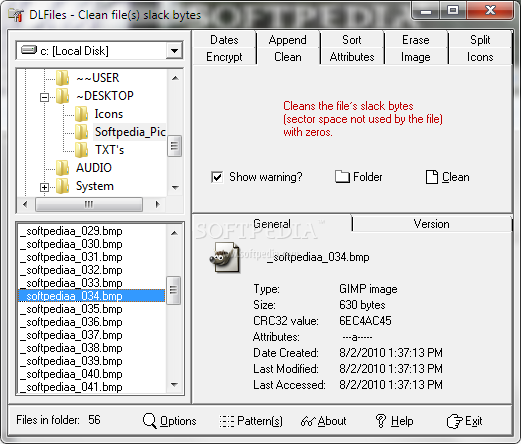
Task: Select highlighted file _softpediaa_034.bmp in list
Action: 92,296
